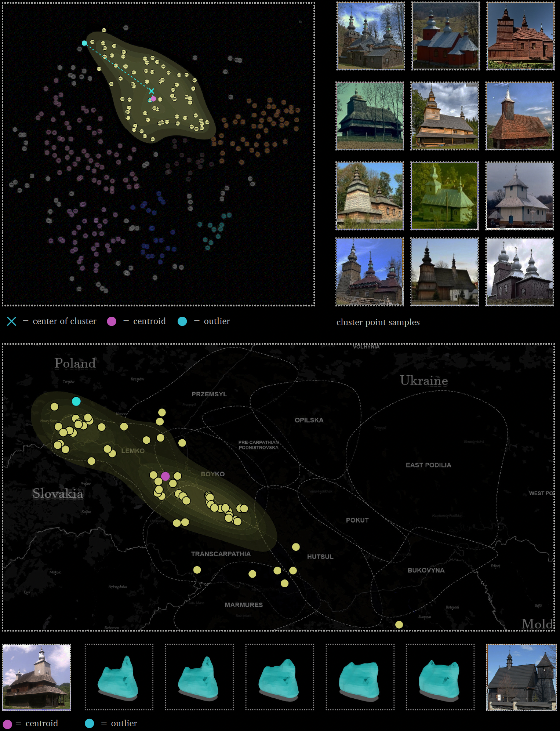The width and height of the screenshot is (560, 731).
Task: Click the cyan X center-of-cluster marker in scatter plot
Action: click(x=152, y=91)
